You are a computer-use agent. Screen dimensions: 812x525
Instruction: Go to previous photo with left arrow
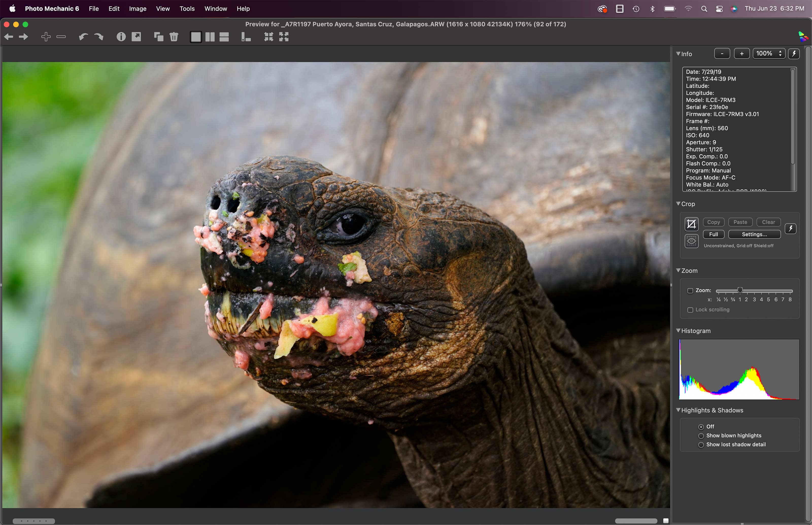tap(9, 37)
